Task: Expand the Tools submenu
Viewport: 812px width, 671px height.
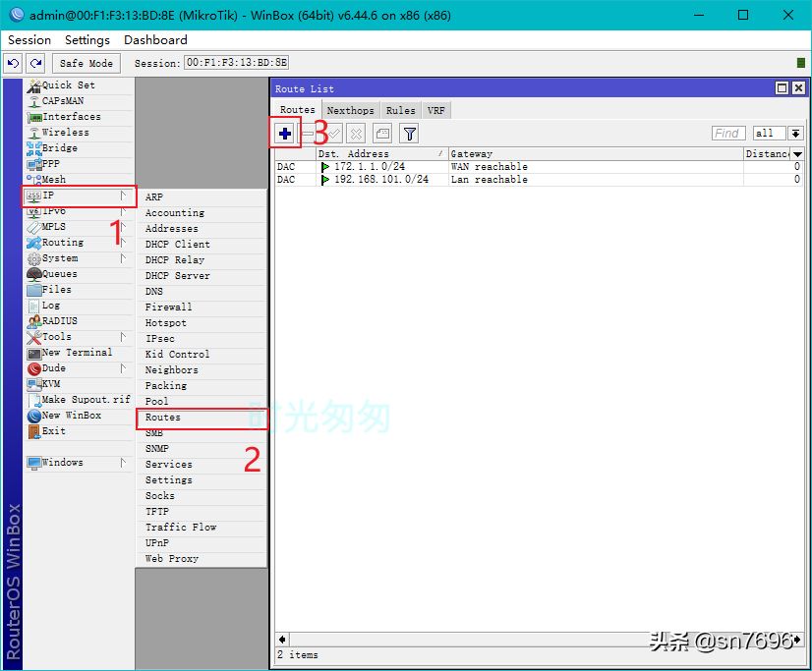Action: (x=80, y=337)
